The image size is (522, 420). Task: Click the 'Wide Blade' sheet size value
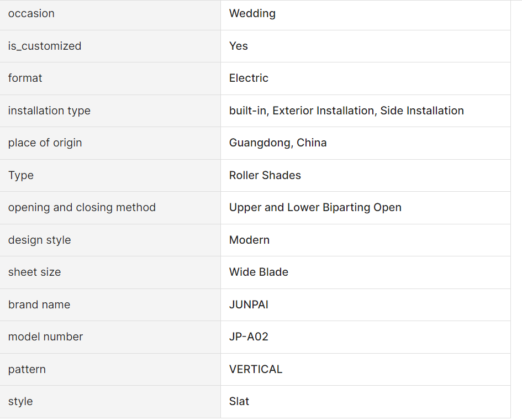pos(259,272)
